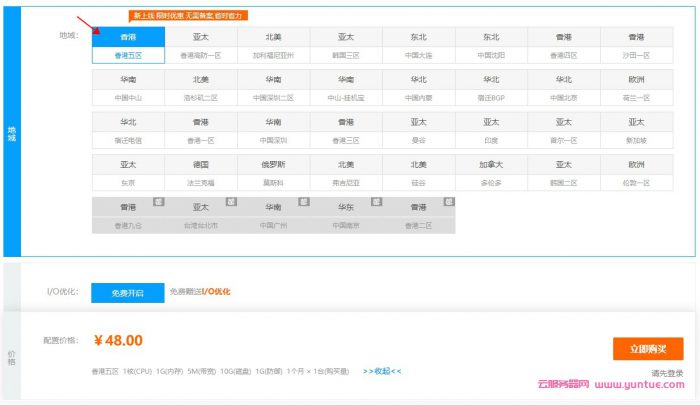Pick the 伦敦一区 region
This screenshot has width=700, height=405.
[x=637, y=173]
